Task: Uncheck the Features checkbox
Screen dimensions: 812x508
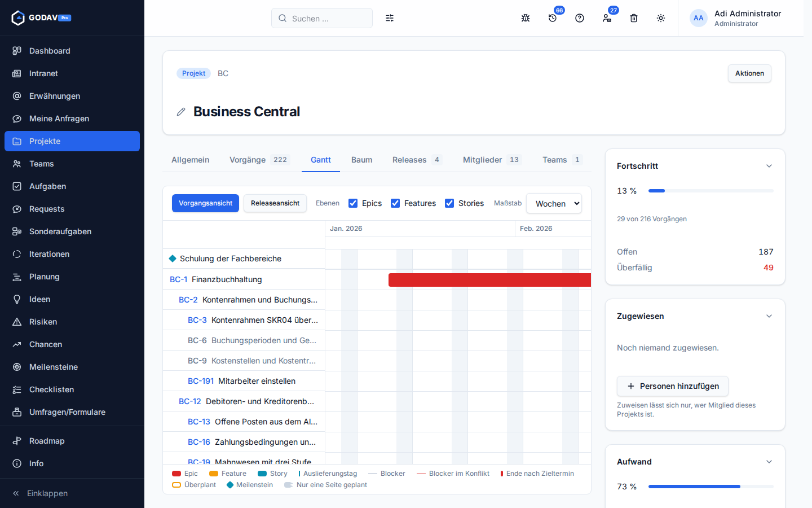Action: (395, 203)
